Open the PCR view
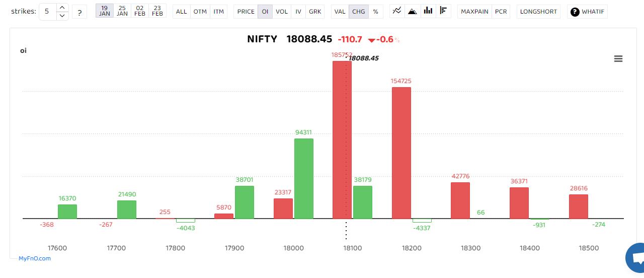Viewport: 644px width, 278px height. click(501, 12)
